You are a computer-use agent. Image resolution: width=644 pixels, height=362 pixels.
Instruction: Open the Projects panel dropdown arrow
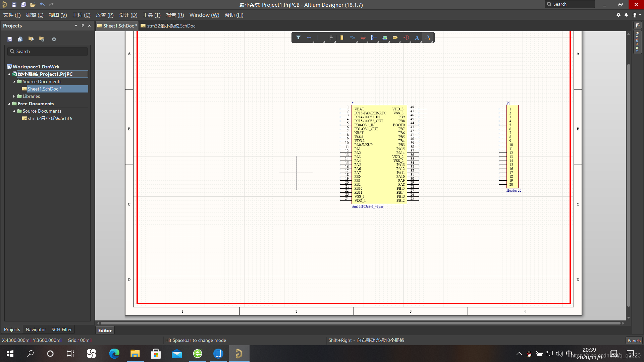[x=76, y=25]
